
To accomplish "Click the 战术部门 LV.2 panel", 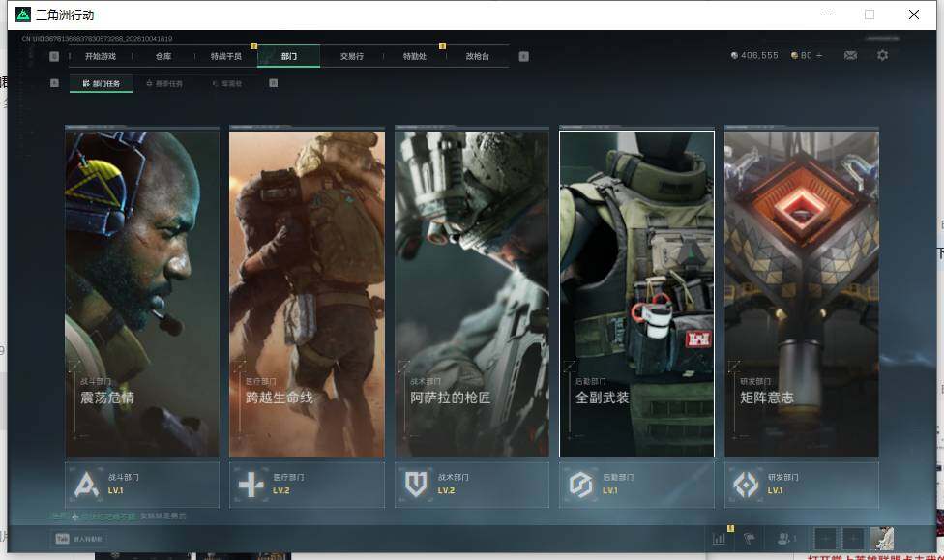I will [x=472, y=485].
